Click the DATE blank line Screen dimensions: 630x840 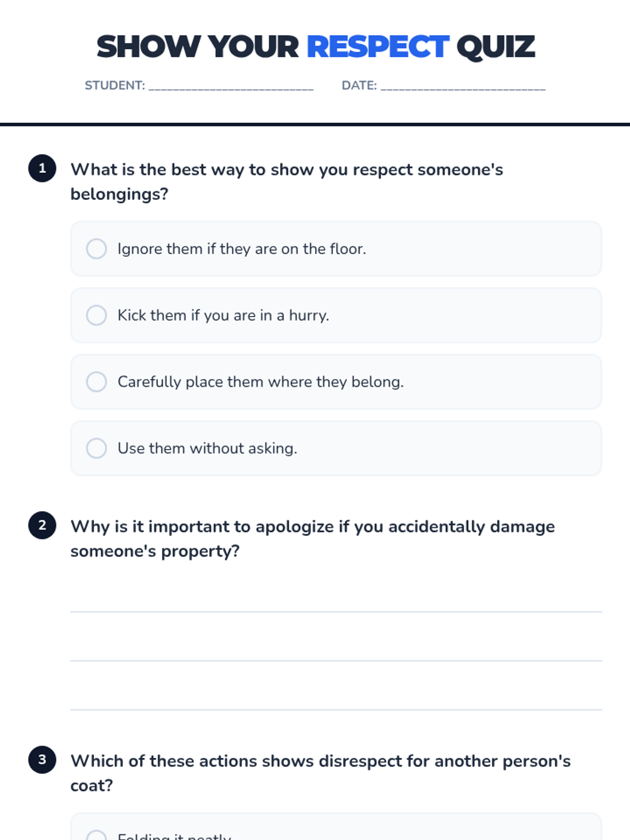tap(463, 87)
